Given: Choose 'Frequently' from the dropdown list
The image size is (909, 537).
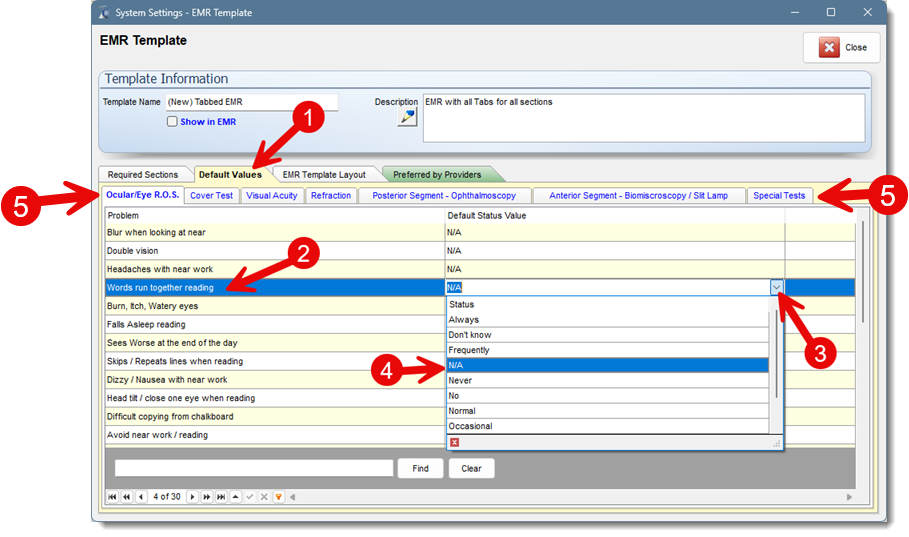Looking at the screenshot, I should [x=608, y=350].
